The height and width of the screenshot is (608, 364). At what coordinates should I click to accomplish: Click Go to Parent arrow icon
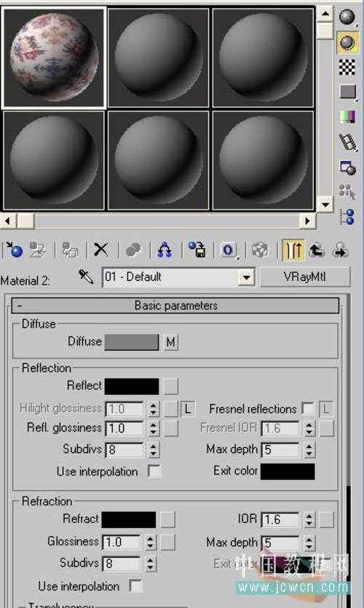tap(317, 250)
